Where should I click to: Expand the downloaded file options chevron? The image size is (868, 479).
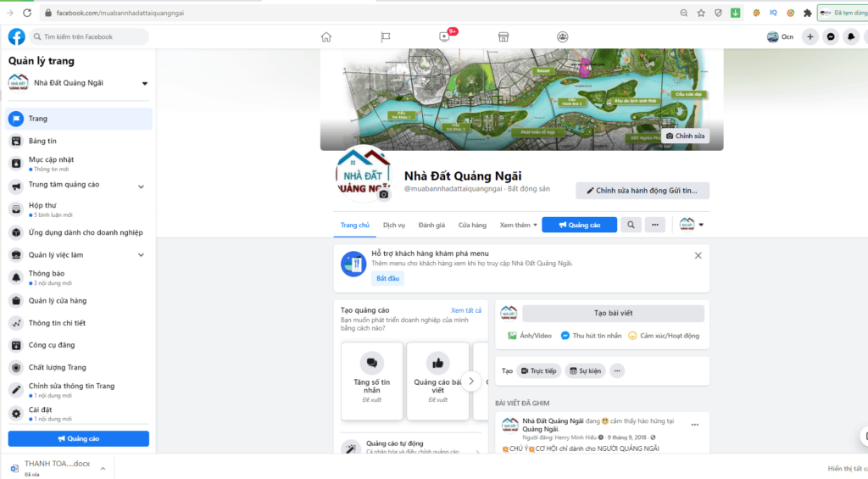(x=103, y=469)
